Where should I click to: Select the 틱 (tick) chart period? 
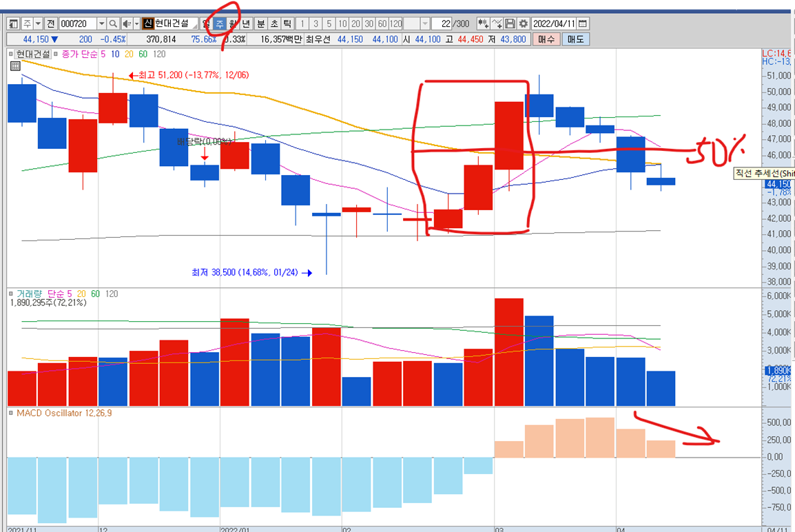(x=287, y=24)
